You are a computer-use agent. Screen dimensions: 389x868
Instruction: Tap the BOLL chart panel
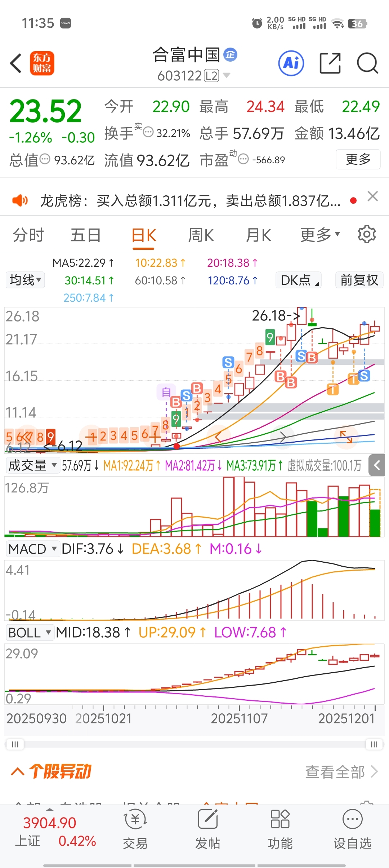pyautogui.click(x=194, y=673)
